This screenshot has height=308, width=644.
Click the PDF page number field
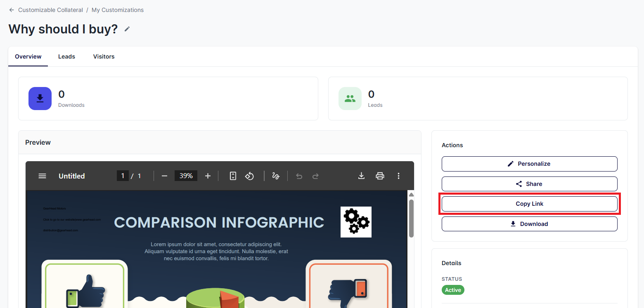pos(123,176)
